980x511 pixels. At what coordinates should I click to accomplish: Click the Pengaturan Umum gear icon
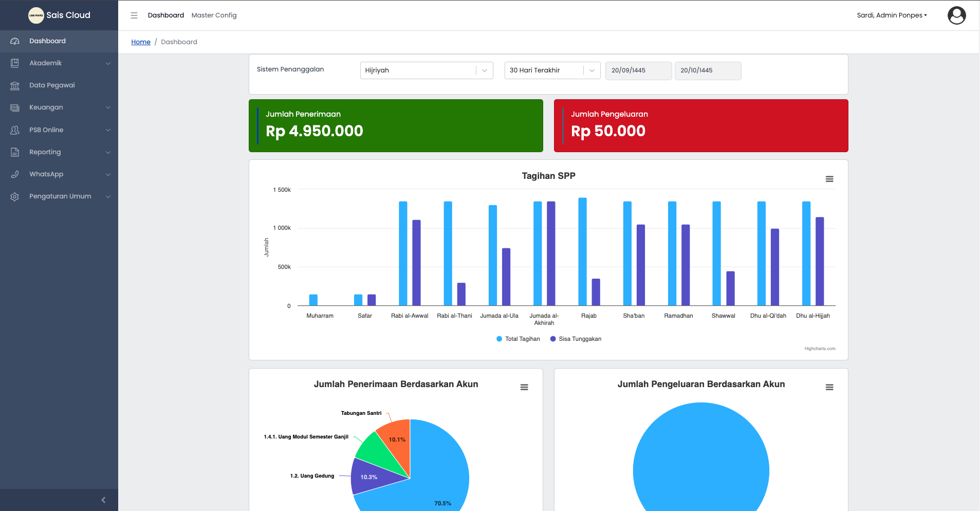tap(15, 196)
